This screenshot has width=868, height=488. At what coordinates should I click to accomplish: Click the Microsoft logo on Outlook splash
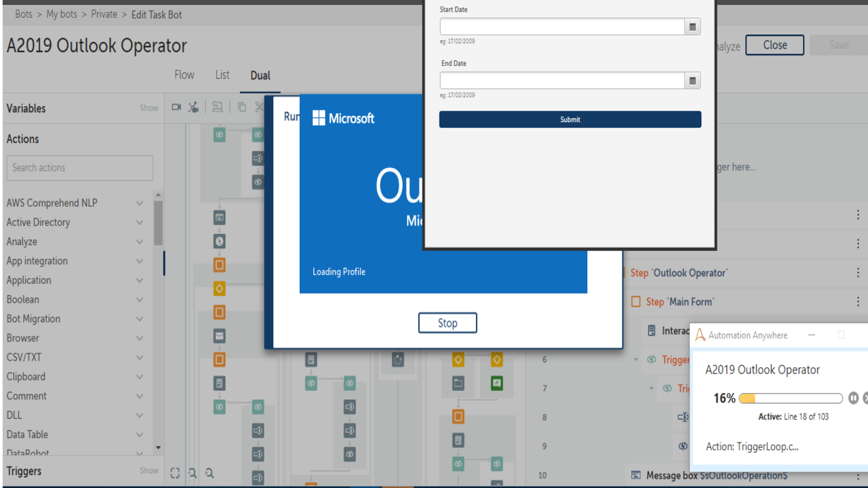(x=319, y=118)
